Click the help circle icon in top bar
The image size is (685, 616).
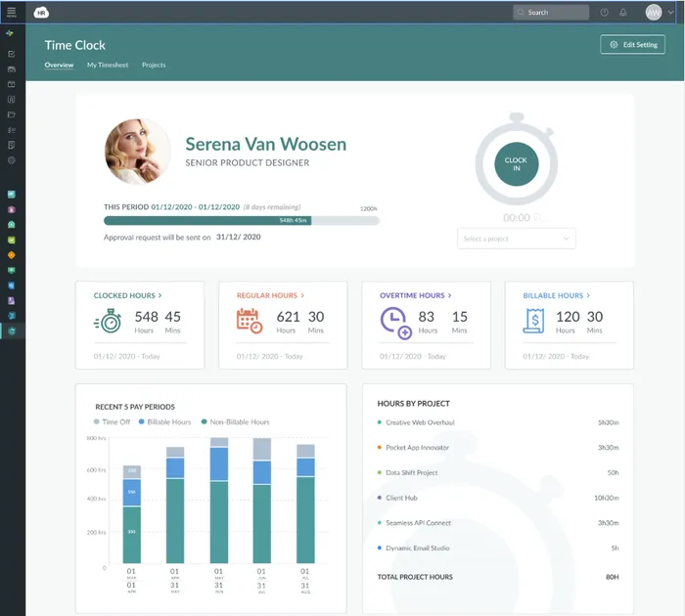click(604, 13)
